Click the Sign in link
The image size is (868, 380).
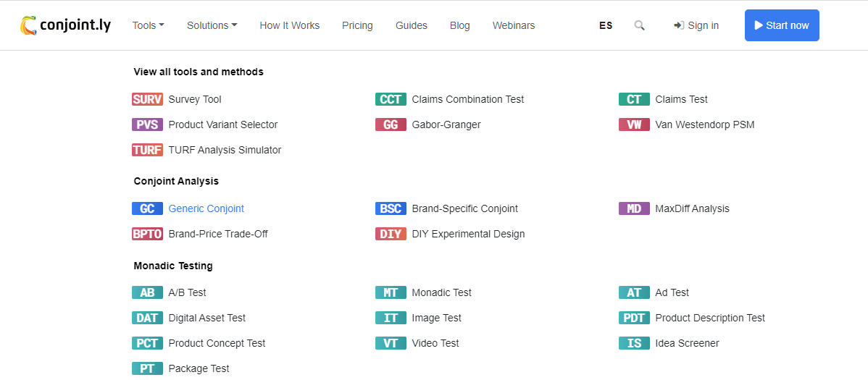coord(696,25)
